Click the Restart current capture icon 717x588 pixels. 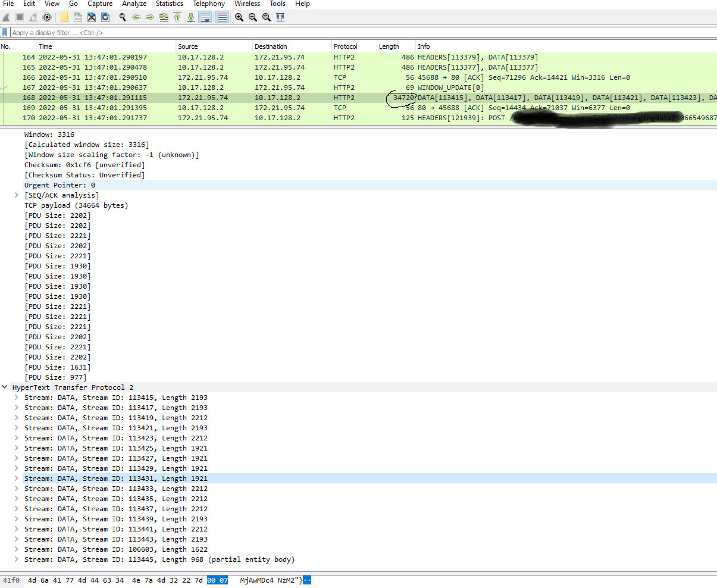click(x=33, y=17)
